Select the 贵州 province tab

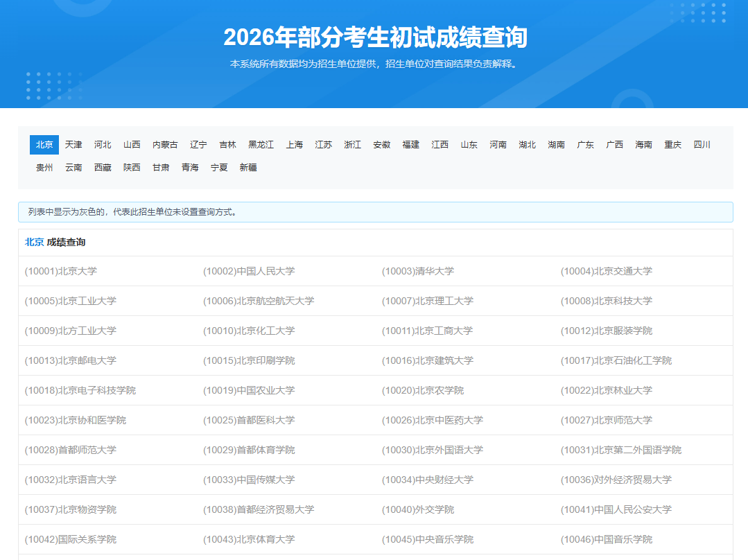pos(44,168)
